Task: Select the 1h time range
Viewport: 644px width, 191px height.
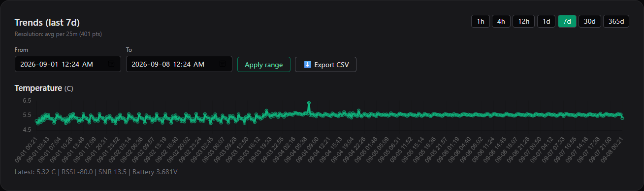Action: tap(481, 21)
